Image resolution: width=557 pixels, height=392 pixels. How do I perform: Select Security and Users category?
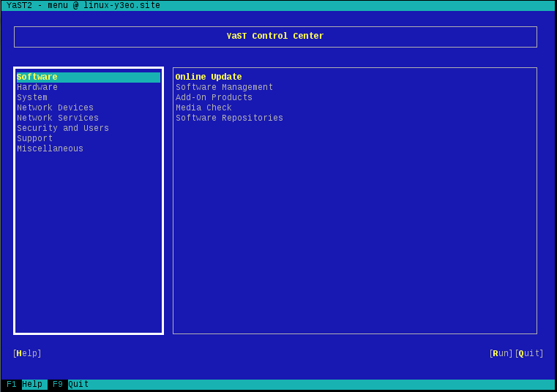(63, 128)
